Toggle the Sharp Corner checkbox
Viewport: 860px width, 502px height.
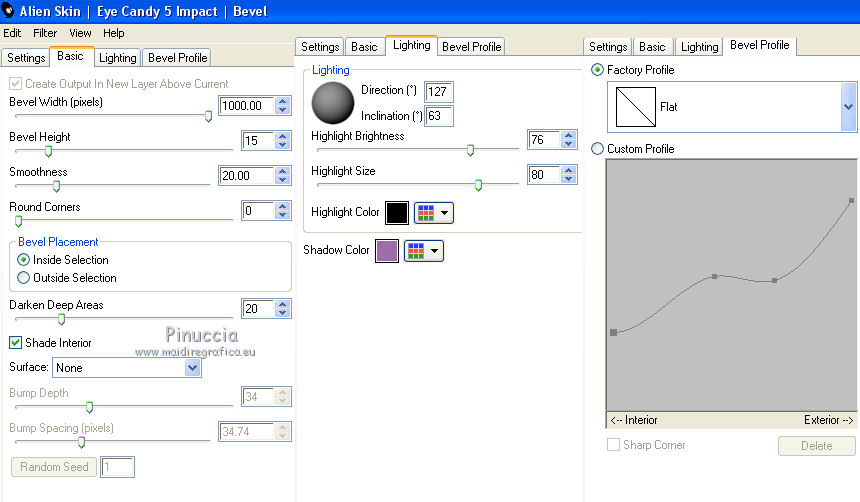tap(613, 444)
